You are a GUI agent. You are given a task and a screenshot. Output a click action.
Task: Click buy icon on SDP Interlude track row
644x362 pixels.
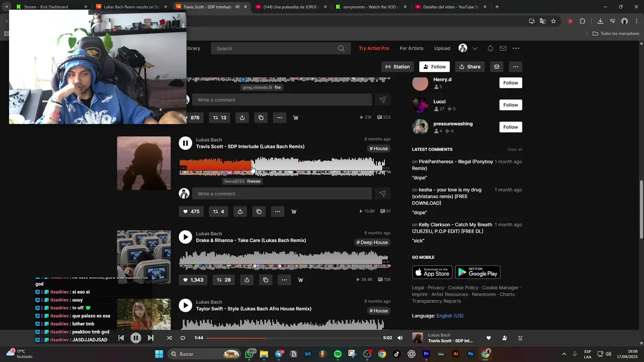pyautogui.click(x=294, y=212)
